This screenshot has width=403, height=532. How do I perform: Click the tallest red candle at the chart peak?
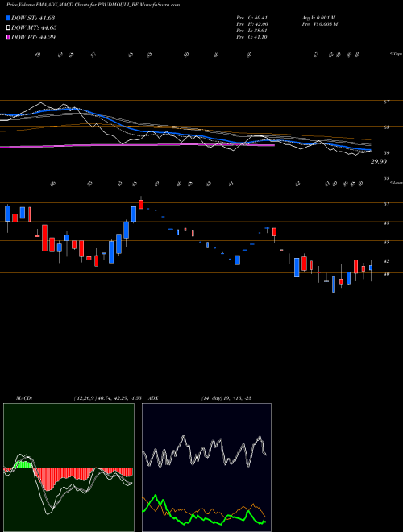pyautogui.click(x=141, y=204)
